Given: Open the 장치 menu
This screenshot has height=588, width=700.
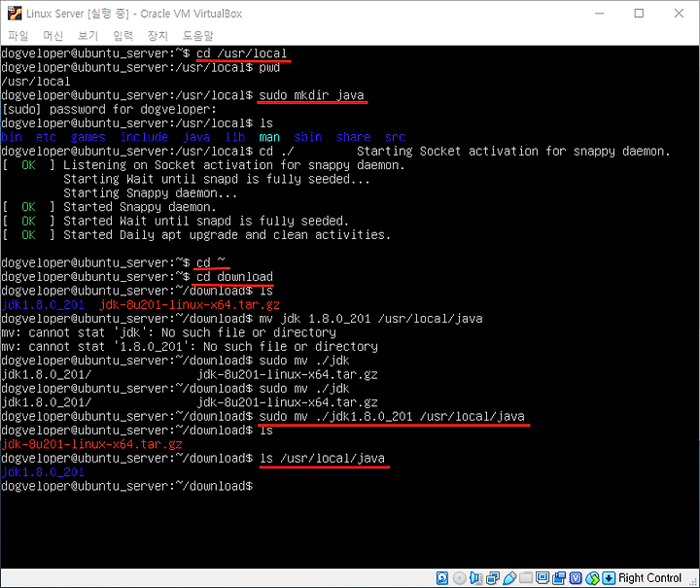Looking at the screenshot, I should (157, 36).
